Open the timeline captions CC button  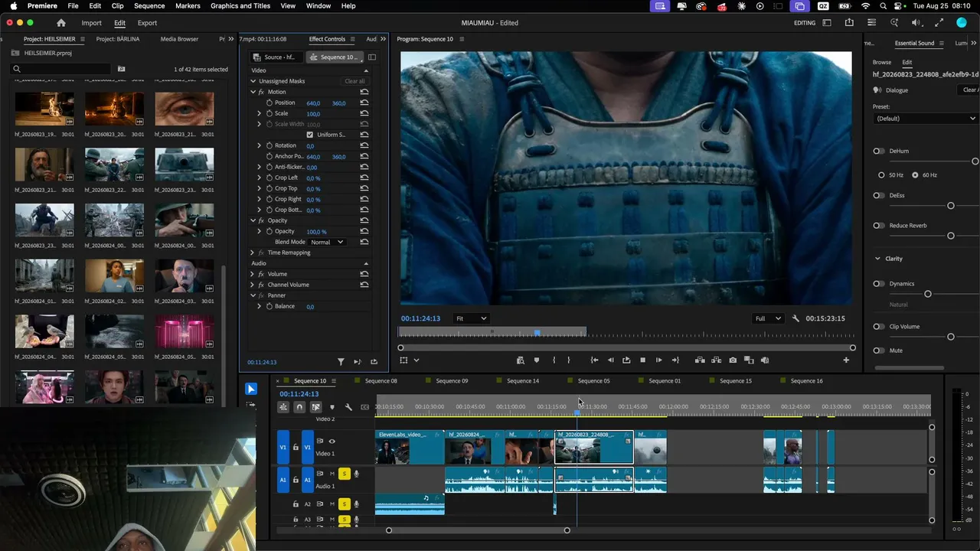[364, 407]
